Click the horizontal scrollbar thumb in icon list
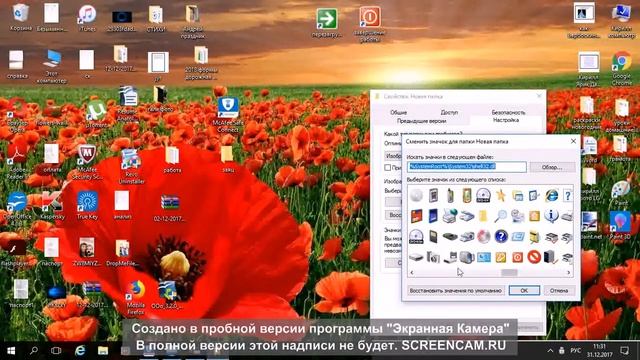This screenshot has height=360, width=640. click(509, 272)
